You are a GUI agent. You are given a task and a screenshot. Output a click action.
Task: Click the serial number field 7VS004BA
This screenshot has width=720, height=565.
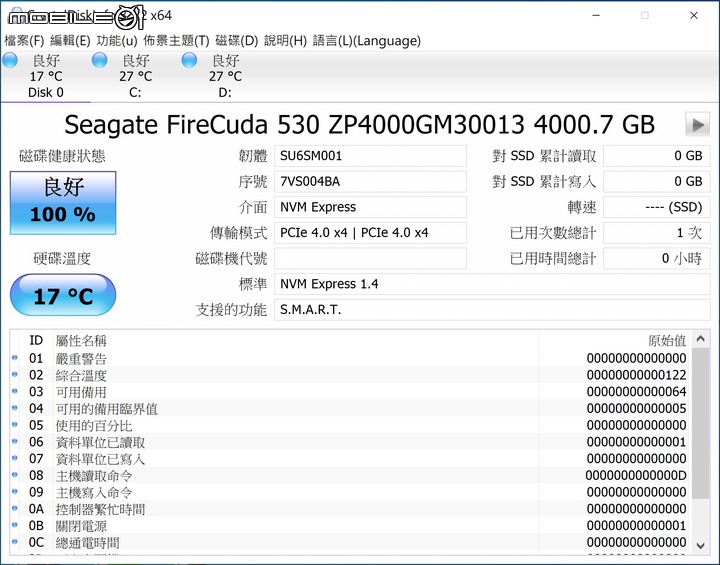pos(370,182)
